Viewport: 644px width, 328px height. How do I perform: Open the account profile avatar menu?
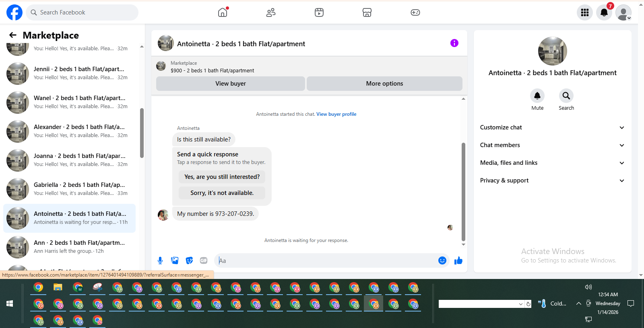click(x=623, y=12)
